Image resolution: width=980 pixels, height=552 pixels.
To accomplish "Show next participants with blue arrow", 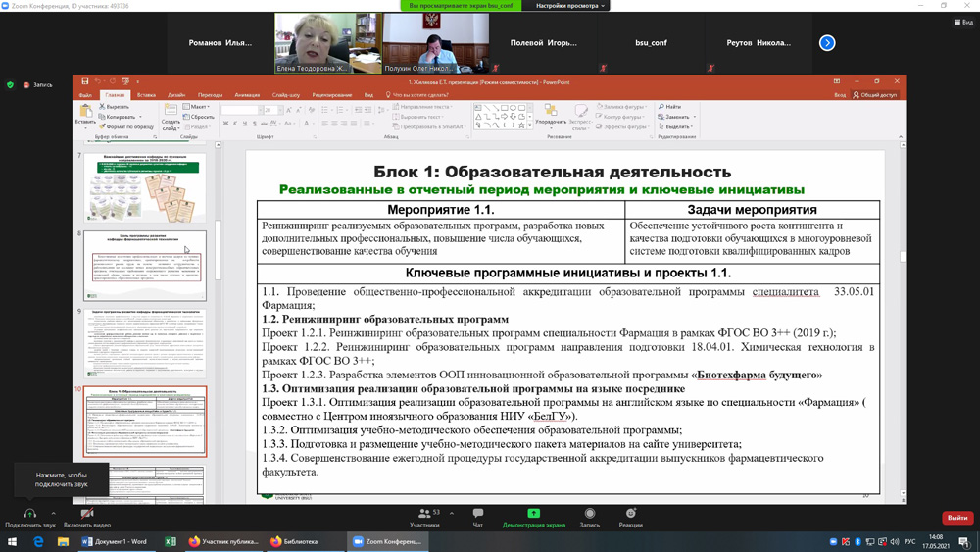I will pyautogui.click(x=827, y=43).
